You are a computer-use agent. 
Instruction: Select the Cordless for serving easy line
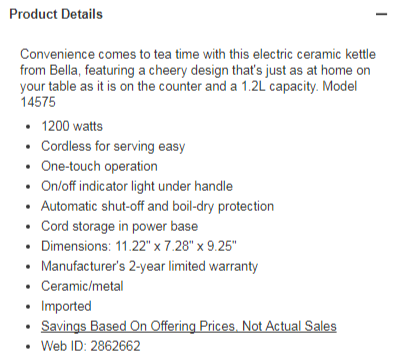113,146
